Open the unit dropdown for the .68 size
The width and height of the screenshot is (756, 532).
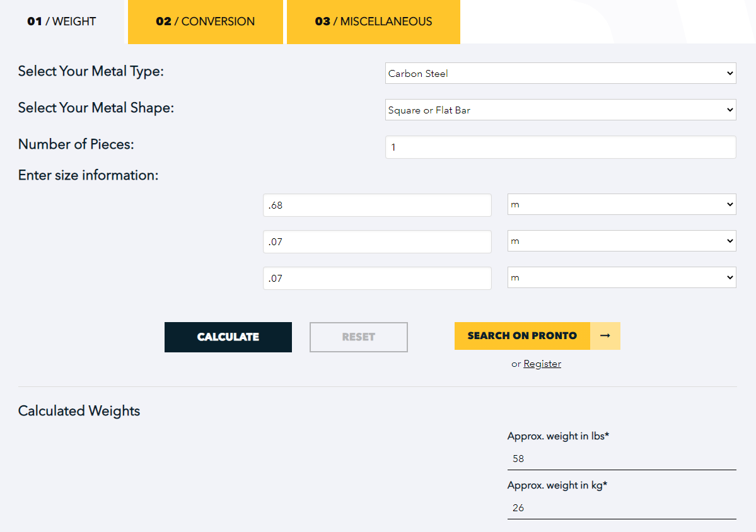point(621,204)
